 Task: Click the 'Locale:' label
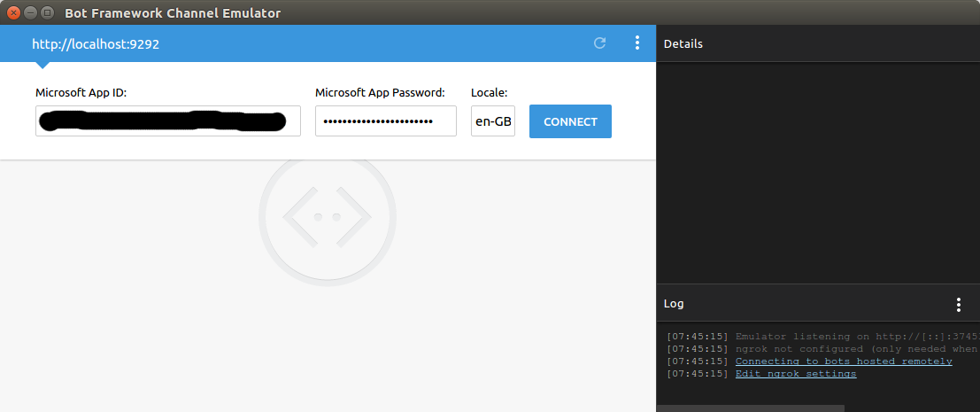490,93
